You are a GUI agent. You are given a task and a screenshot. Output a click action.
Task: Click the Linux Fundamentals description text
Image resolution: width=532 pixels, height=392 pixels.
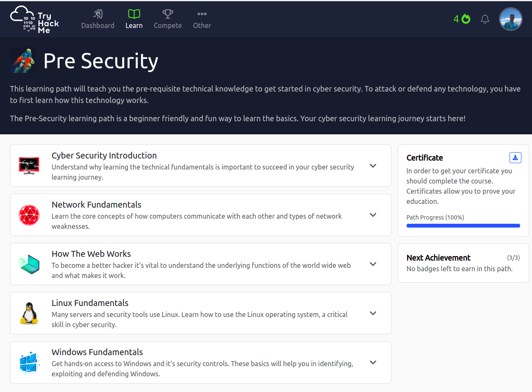pos(199,320)
